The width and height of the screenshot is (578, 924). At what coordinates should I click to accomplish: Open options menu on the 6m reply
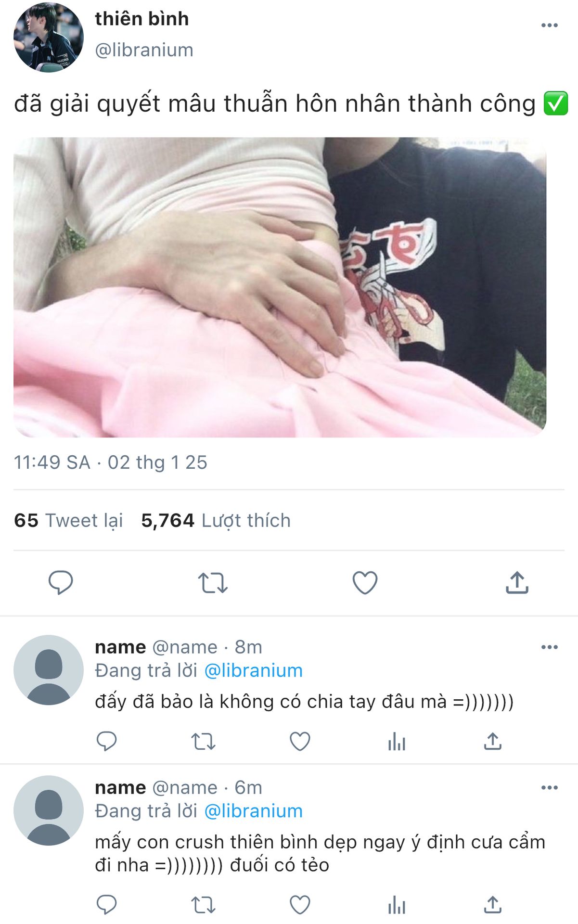click(x=549, y=788)
